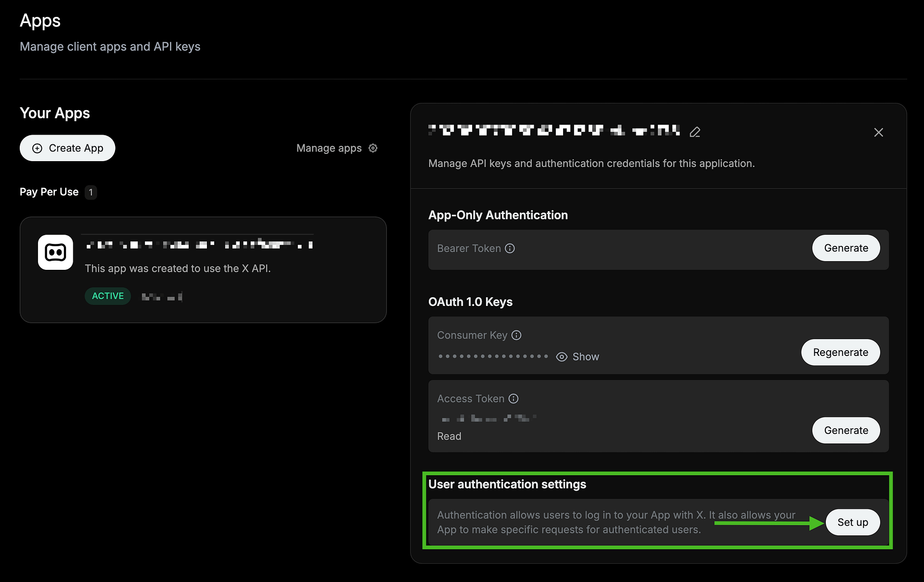Click the app robot avatar icon
Screen dimensions: 924x582
pyautogui.click(x=55, y=253)
